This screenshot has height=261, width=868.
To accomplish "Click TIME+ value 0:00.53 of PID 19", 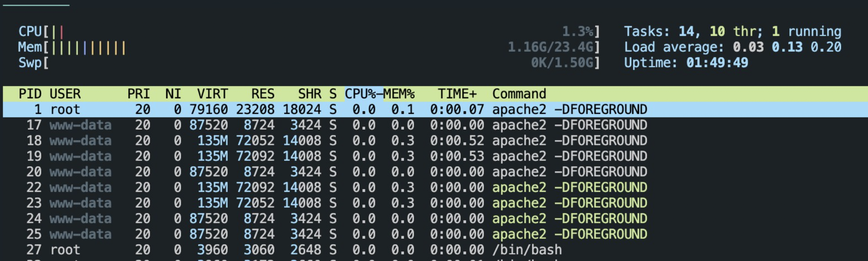I will 457,156.
